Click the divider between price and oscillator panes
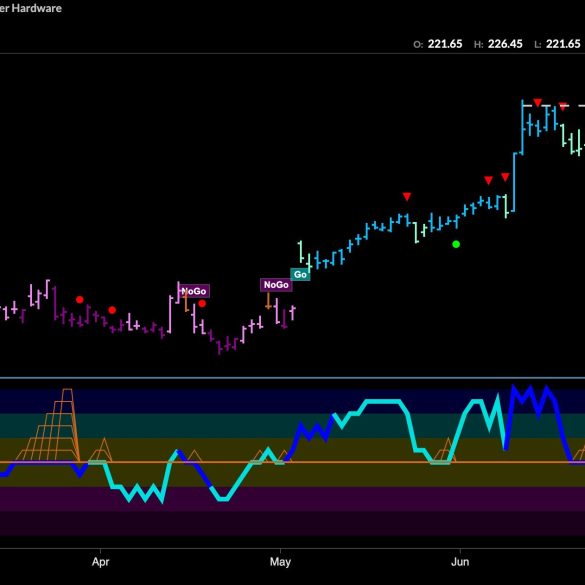 pos(292,378)
